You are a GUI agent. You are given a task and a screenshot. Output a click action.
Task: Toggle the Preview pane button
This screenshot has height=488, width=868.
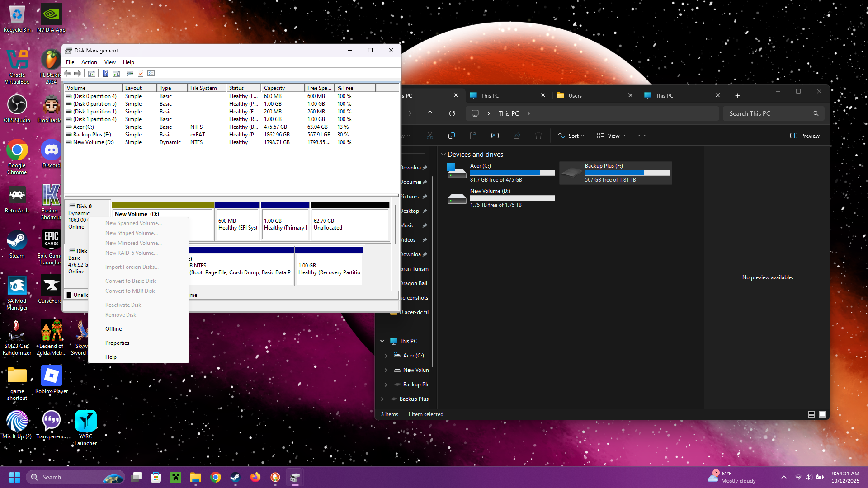(805, 136)
